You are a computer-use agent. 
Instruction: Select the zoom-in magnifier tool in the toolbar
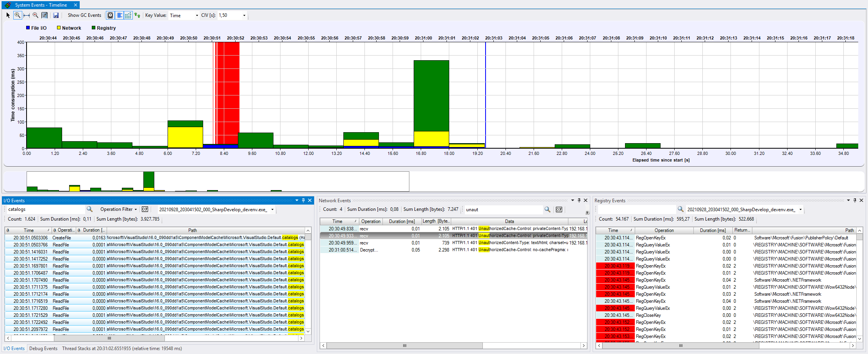[x=18, y=15]
